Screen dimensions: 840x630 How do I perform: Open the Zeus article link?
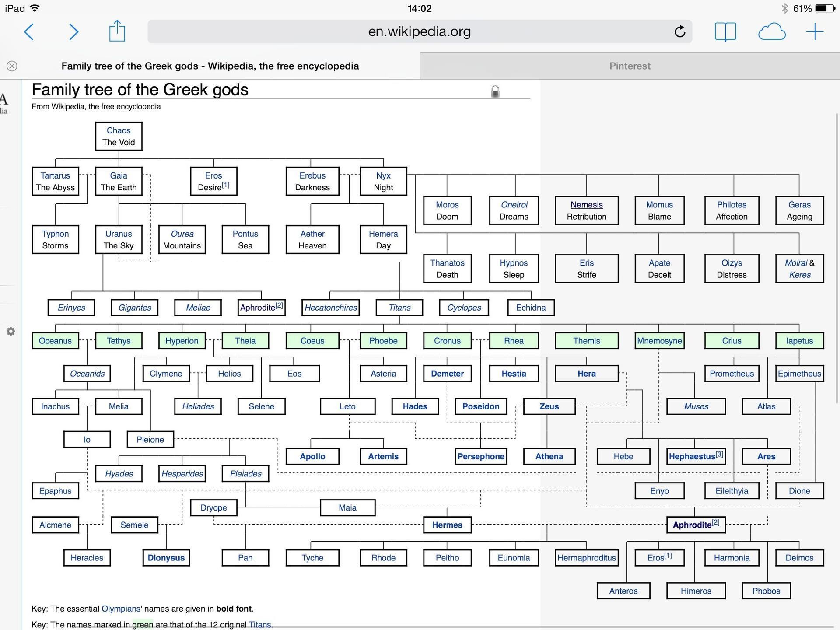click(x=549, y=406)
